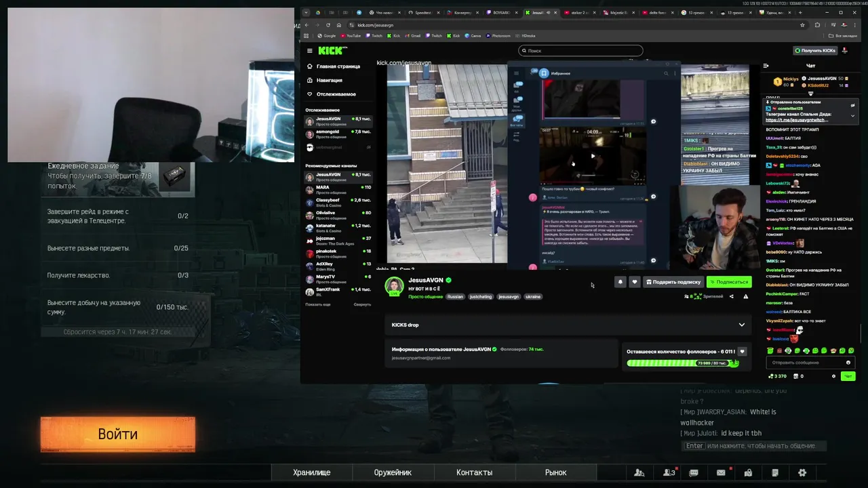This screenshot has height=488, width=868.
Task: Click the JesusAVGN channel avatar
Action: [x=394, y=285]
